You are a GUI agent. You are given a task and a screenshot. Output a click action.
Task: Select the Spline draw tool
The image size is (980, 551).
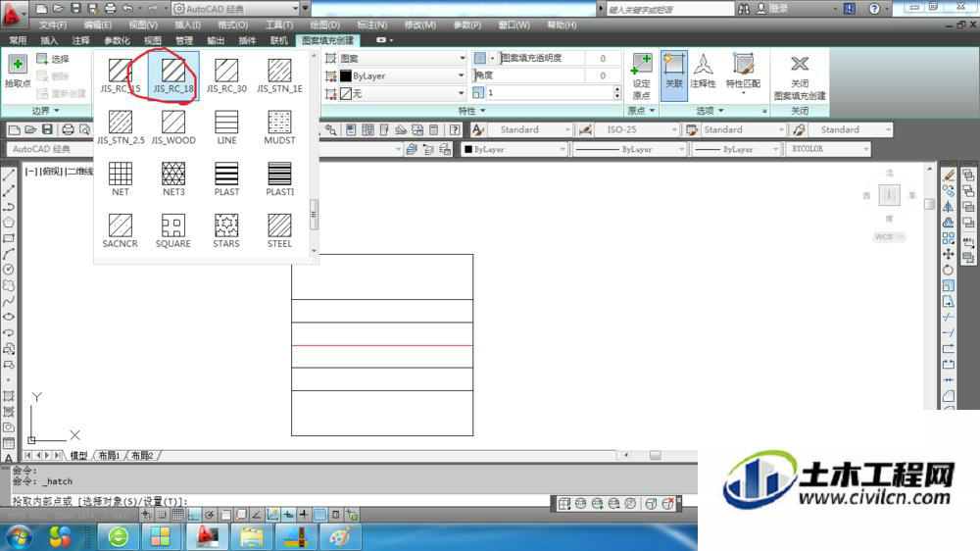9,301
